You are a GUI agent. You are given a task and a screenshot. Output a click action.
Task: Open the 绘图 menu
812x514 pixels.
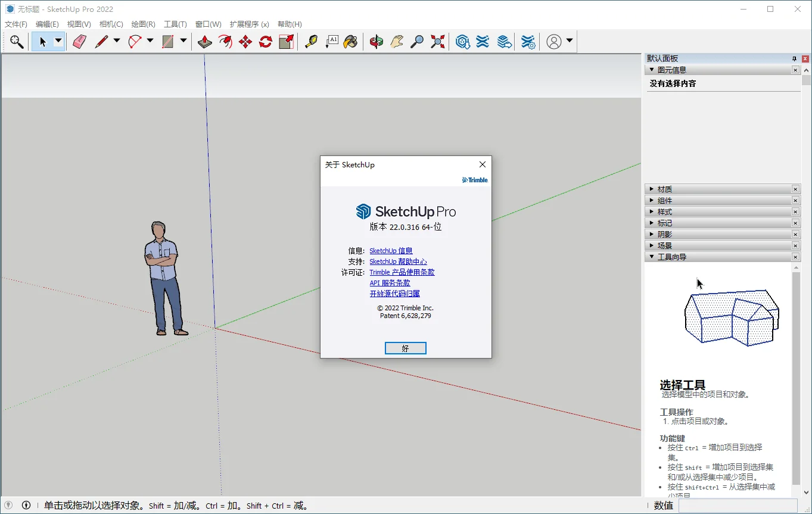143,24
